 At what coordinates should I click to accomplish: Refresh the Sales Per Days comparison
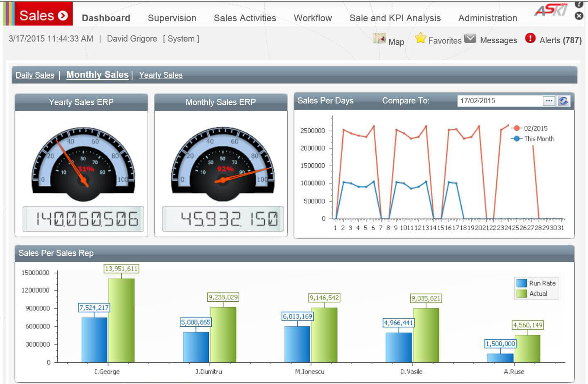(x=563, y=101)
